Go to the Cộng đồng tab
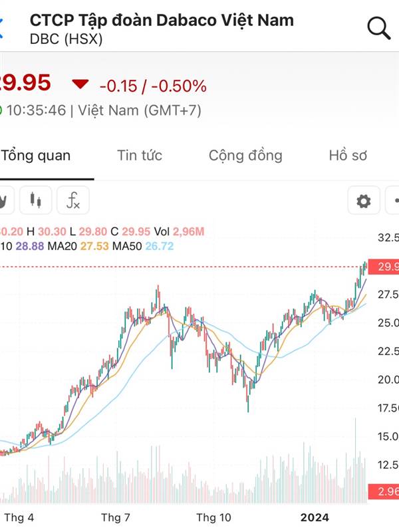The height and width of the screenshot is (532, 399). tap(245, 156)
